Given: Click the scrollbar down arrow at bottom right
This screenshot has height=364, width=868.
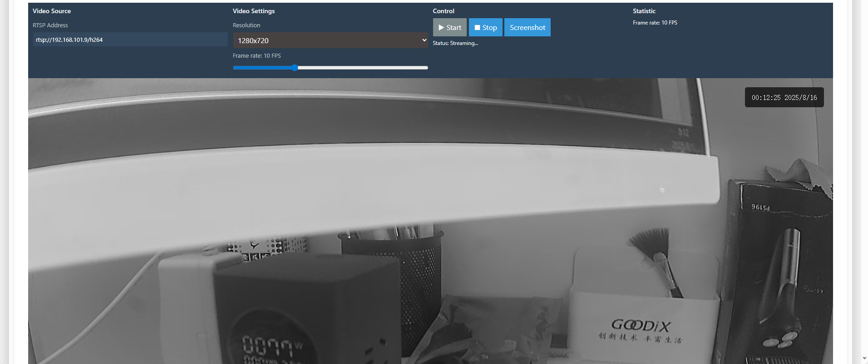Looking at the screenshot, I should [x=864, y=359].
